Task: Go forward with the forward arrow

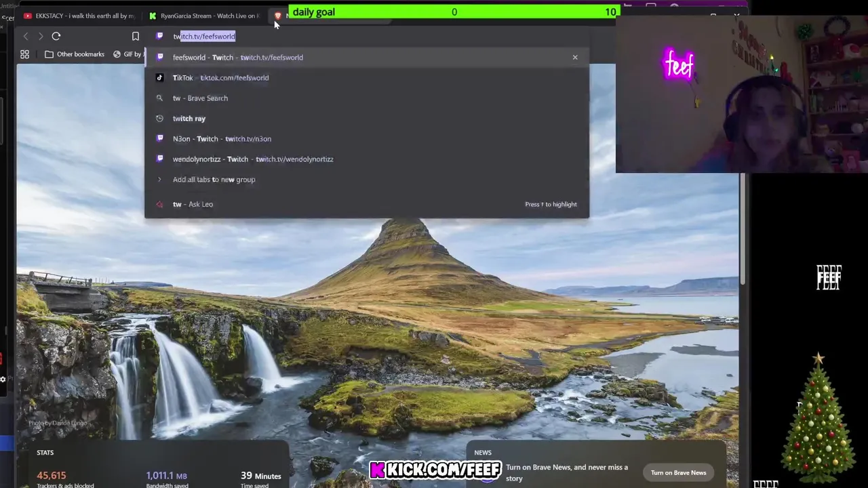Action: point(41,36)
